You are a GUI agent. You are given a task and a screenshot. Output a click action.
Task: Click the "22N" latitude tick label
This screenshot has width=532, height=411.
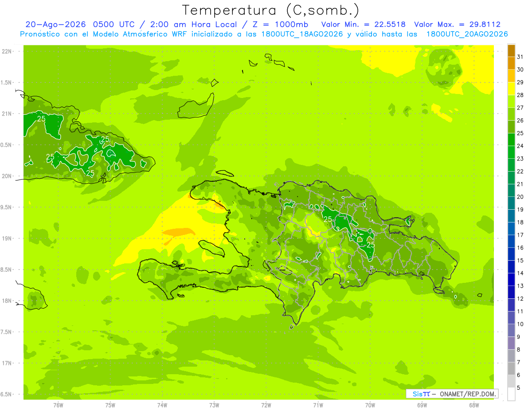[x=8, y=51]
